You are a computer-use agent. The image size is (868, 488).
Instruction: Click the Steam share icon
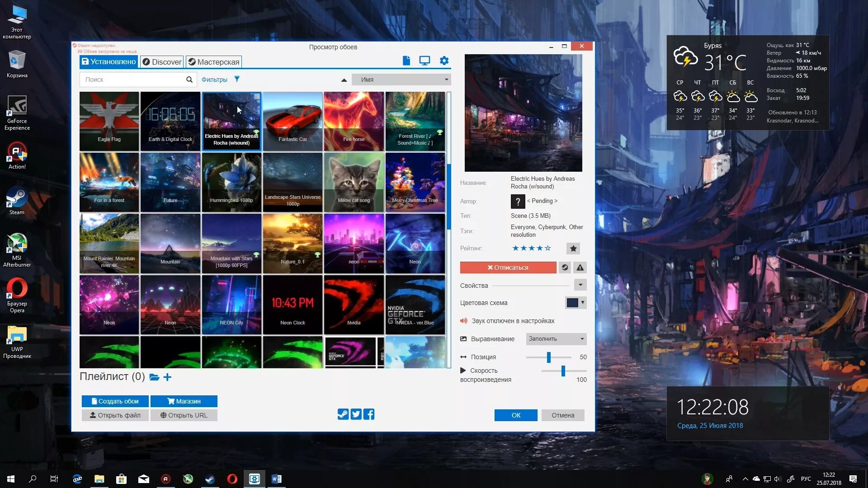pyautogui.click(x=343, y=414)
